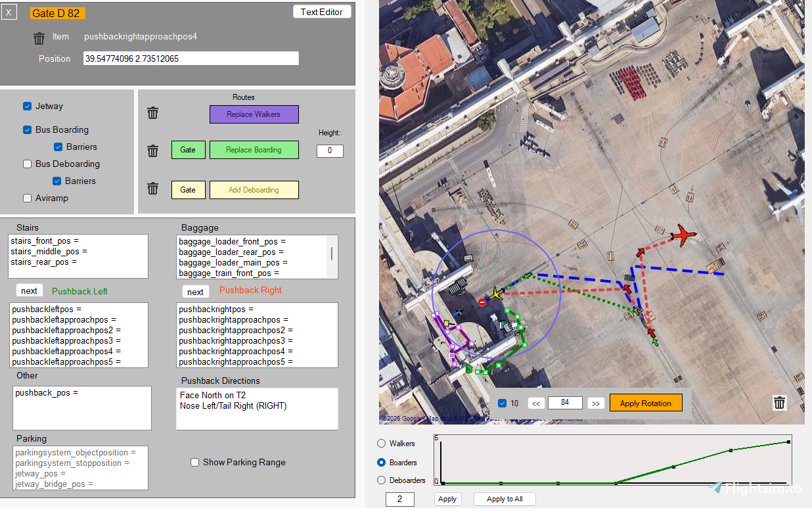This screenshot has height=508, width=812.
Task: Select Face North on T2 direction
Action: click(x=213, y=395)
